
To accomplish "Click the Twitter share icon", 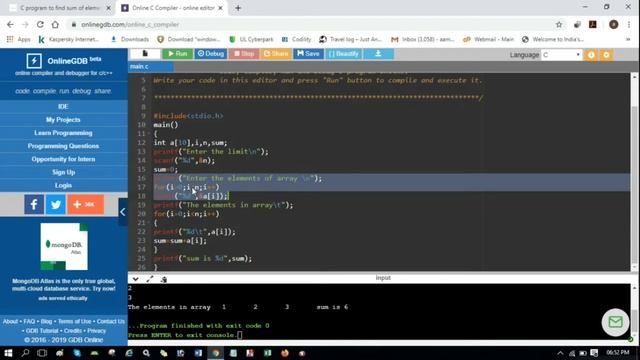I will 56,204.
